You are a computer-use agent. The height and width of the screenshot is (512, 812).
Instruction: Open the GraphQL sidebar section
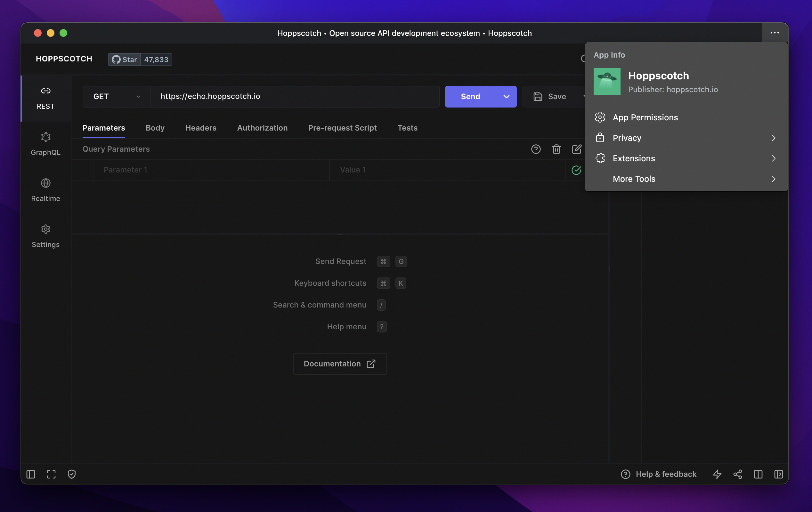45,144
